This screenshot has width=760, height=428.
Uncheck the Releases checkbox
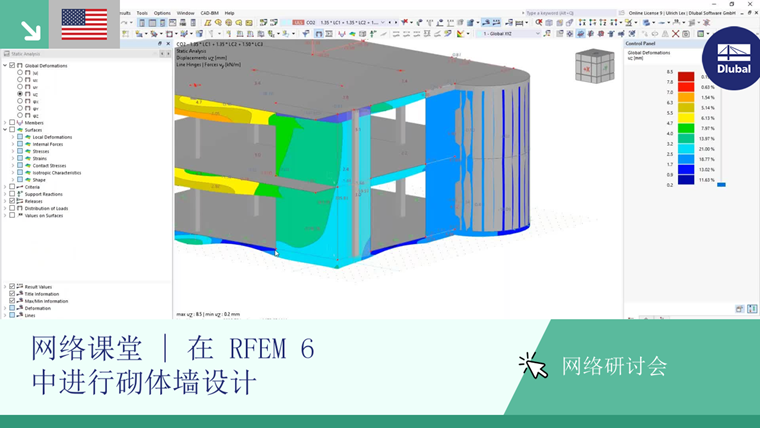coord(12,201)
